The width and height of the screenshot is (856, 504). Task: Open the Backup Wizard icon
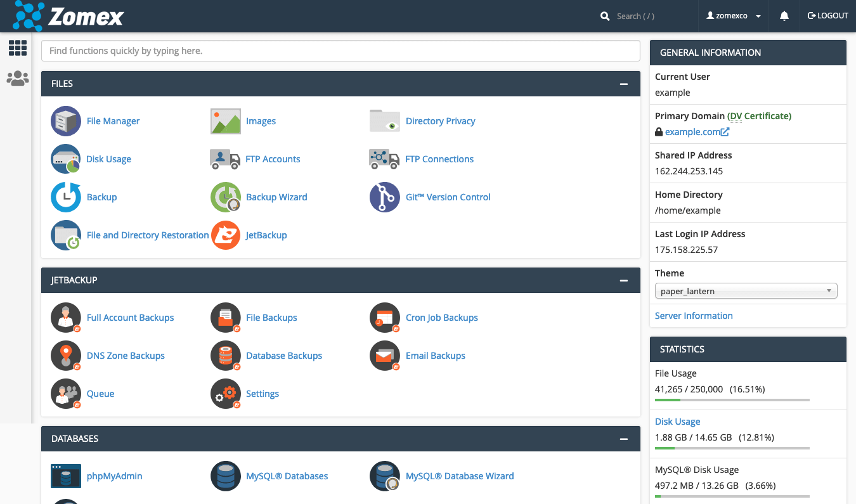(226, 197)
